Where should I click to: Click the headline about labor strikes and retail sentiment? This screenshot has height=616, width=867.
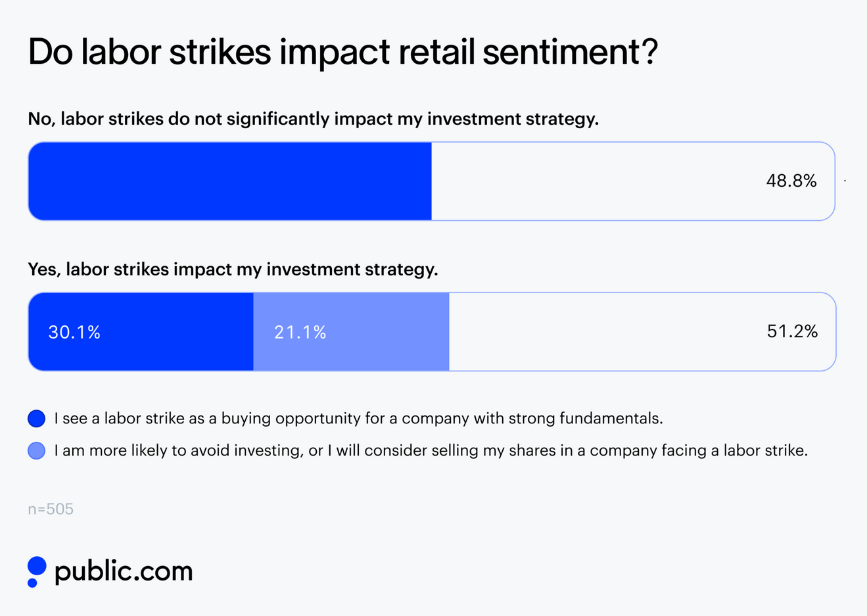click(x=342, y=51)
